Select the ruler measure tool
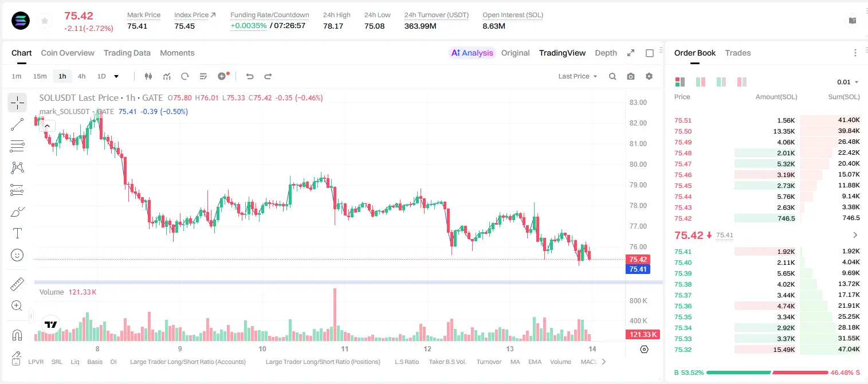Viewport: 868px width, 384px height. (x=17, y=284)
